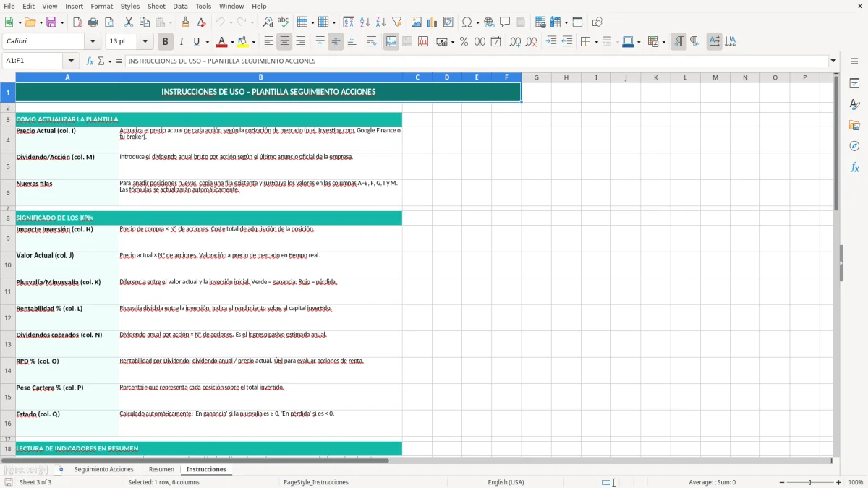Open the Data menu
Image resolution: width=868 pixels, height=488 pixels.
180,6
